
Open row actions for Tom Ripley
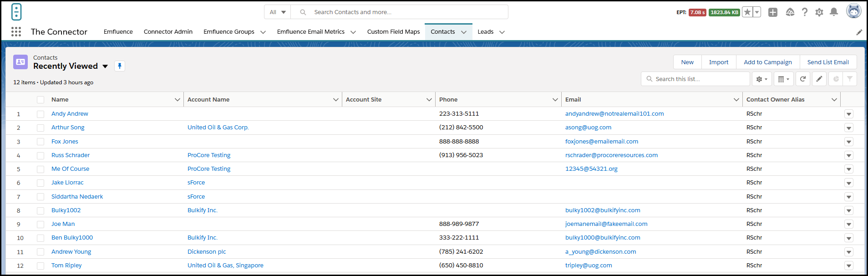pyautogui.click(x=849, y=266)
